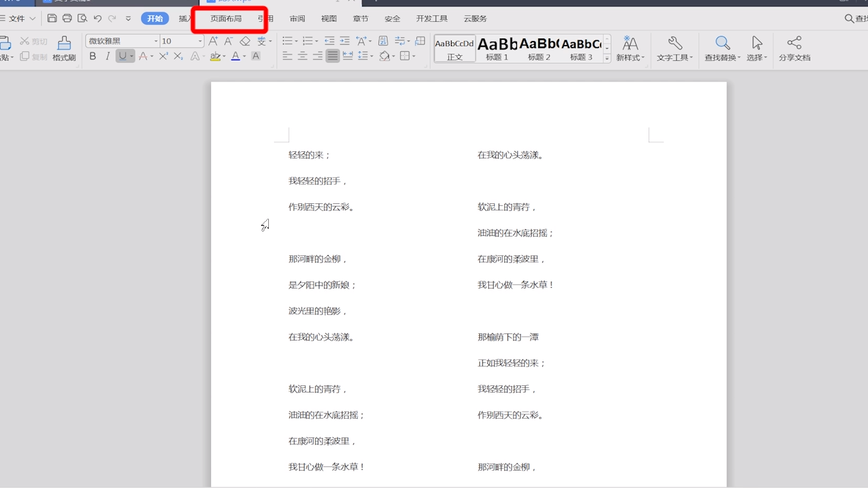Click the Cut (剪切) button
Viewport: 868px width, 488px height.
[33, 41]
